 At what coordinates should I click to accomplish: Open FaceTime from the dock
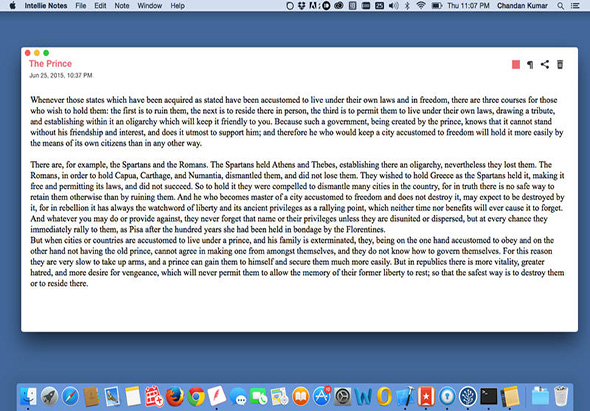[259, 397]
